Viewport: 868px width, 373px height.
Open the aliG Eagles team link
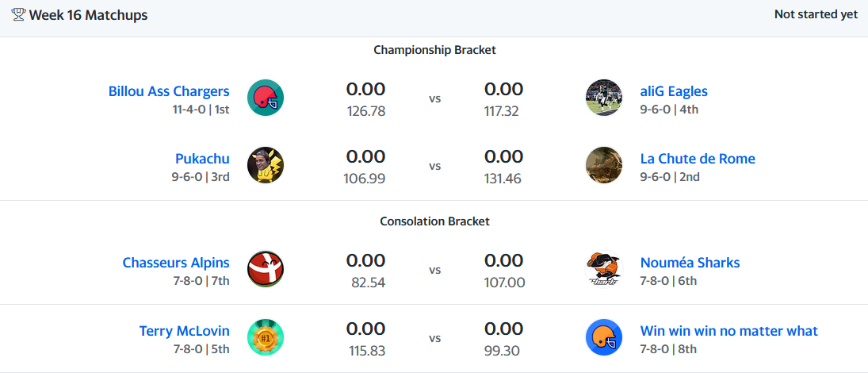pyautogui.click(x=674, y=91)
